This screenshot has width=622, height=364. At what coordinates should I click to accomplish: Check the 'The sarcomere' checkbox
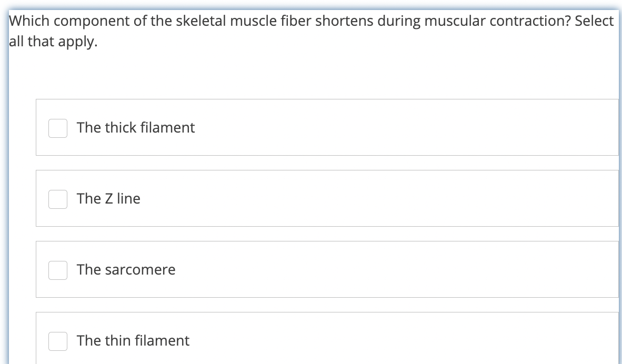(x=58, y=270)
